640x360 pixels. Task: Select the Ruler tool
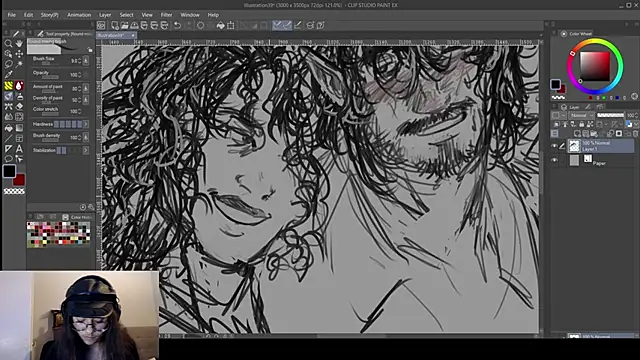(8, 149)
